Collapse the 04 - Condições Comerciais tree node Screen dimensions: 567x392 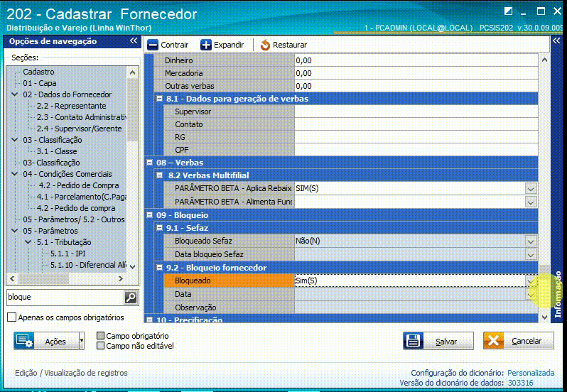click(15, 174)
